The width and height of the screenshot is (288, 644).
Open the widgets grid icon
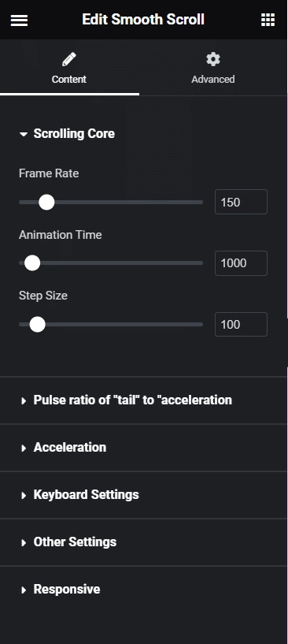point(268,20)
